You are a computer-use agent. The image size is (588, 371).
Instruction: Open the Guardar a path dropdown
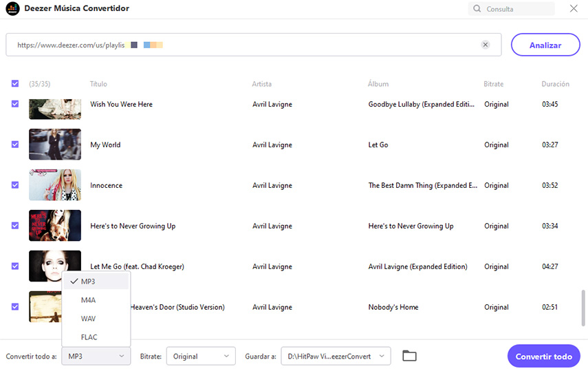pos(336,356)
